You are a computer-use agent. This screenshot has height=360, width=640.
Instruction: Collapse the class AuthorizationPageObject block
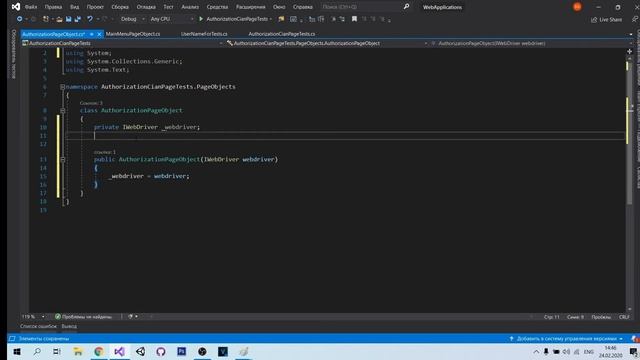(x=62, y=111)
